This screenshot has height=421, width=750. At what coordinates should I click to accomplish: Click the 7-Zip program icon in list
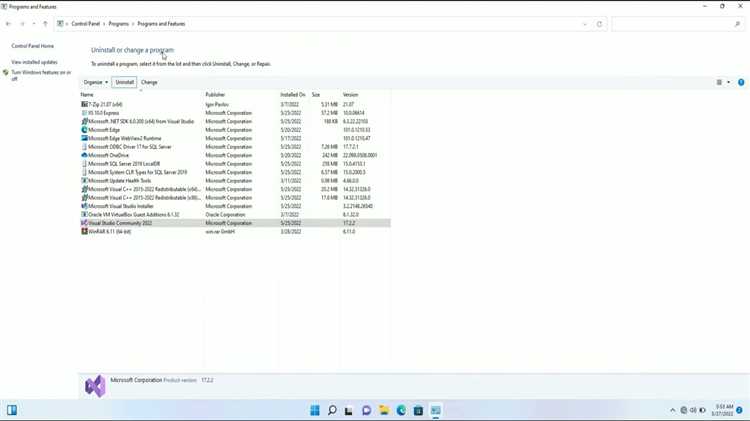(84, 104)
